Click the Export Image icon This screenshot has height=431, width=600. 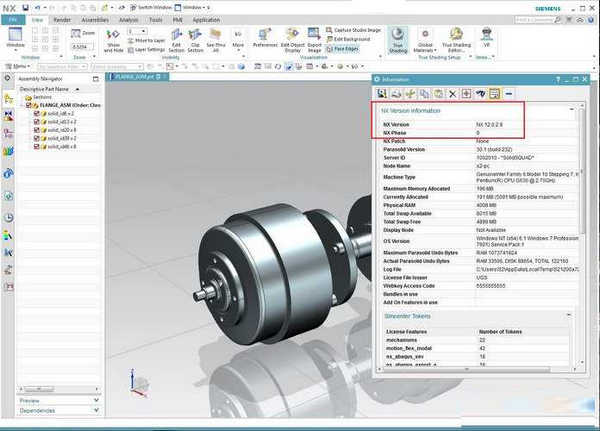click(314, 41)
